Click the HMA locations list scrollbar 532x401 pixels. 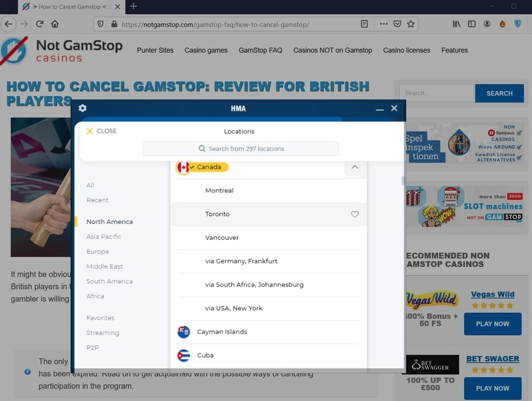point(403,181)
